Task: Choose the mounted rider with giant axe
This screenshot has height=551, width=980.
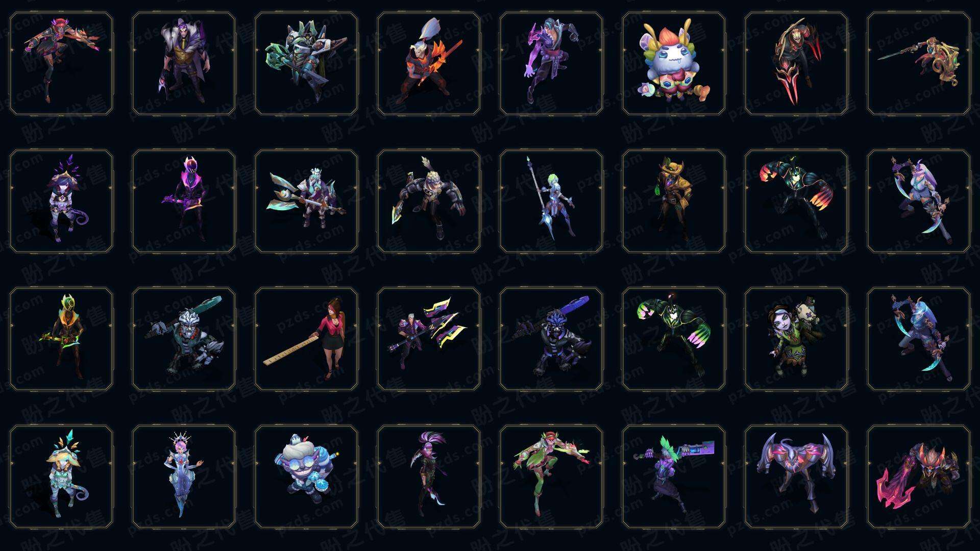Action: [306, 201]
